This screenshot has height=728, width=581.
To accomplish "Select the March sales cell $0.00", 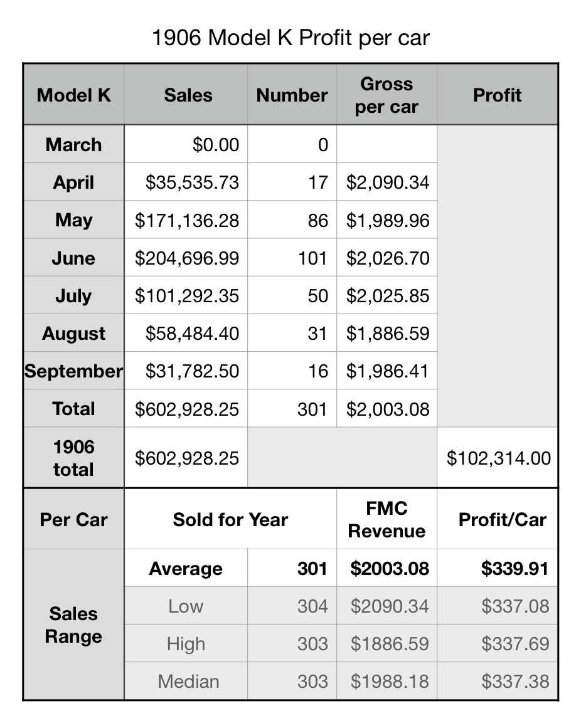I will click(x=215, y=145).
